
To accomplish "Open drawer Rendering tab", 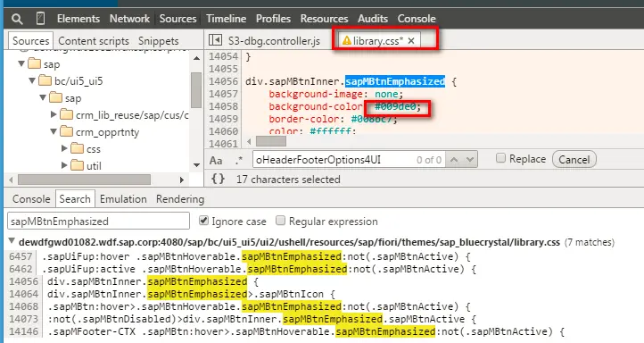I will 180,199.
